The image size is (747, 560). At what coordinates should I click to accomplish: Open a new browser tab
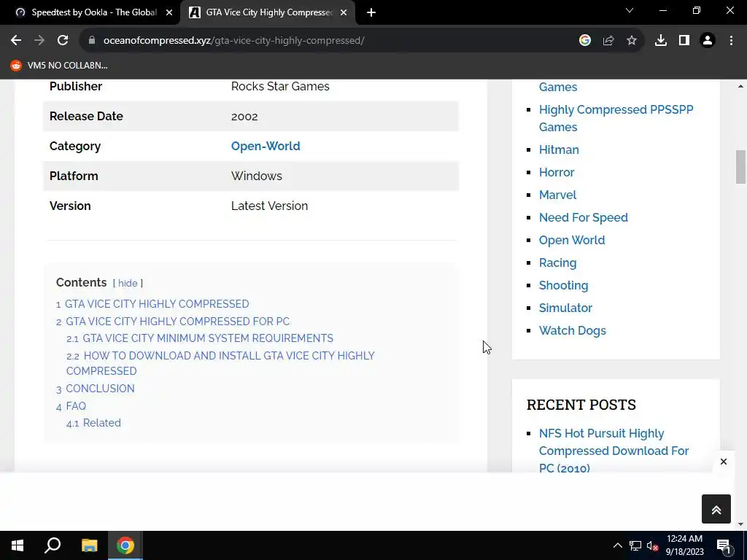click(371, 13)
